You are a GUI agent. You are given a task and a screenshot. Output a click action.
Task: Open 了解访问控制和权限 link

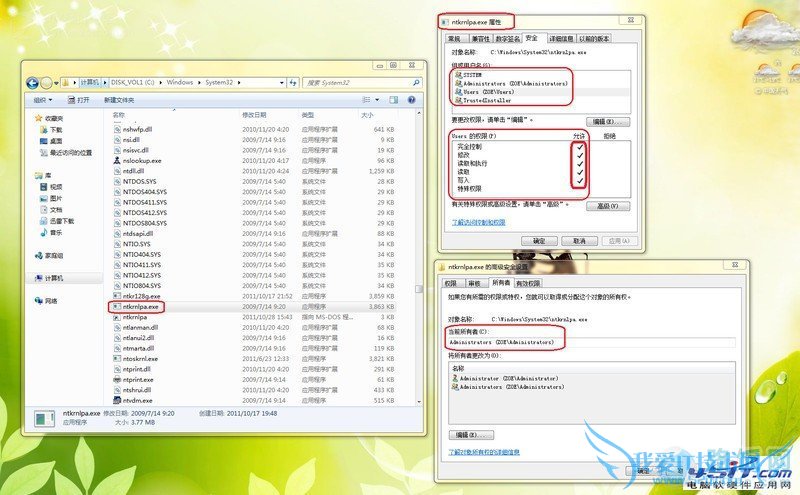click(479, 222)
